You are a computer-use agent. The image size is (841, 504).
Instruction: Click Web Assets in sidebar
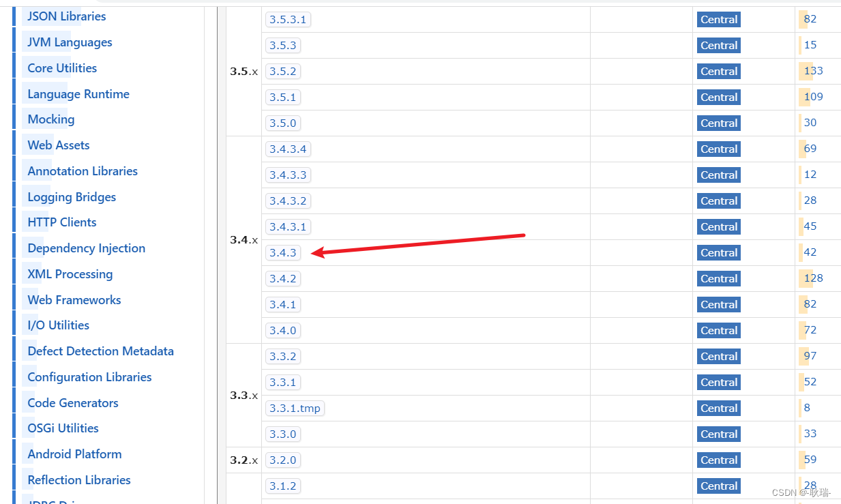point(59,145)
